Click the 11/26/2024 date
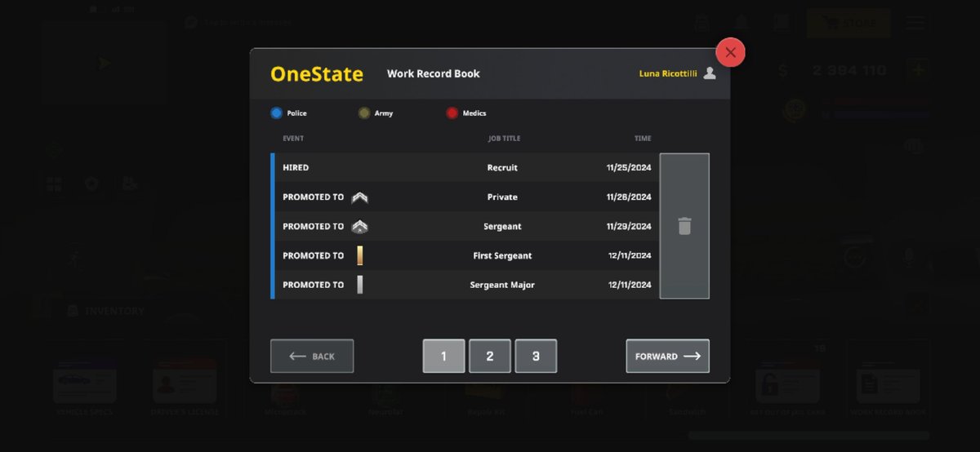Screen dimensions: 980x452 [629, 197]
